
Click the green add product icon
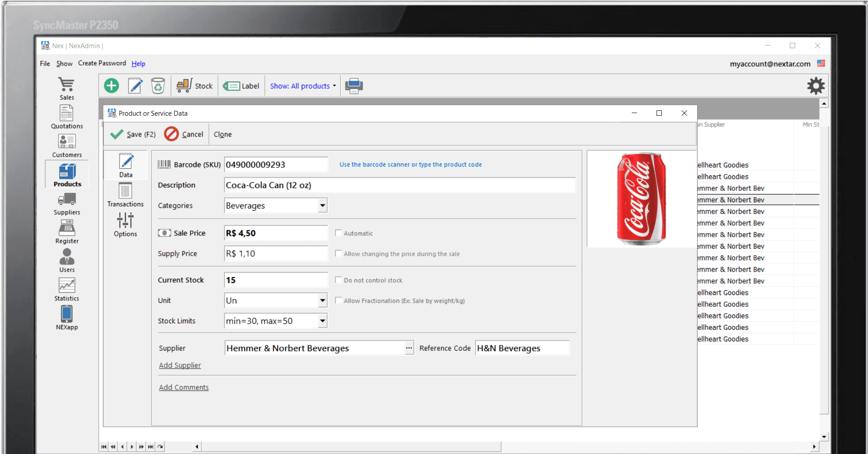tap(111, 85)
